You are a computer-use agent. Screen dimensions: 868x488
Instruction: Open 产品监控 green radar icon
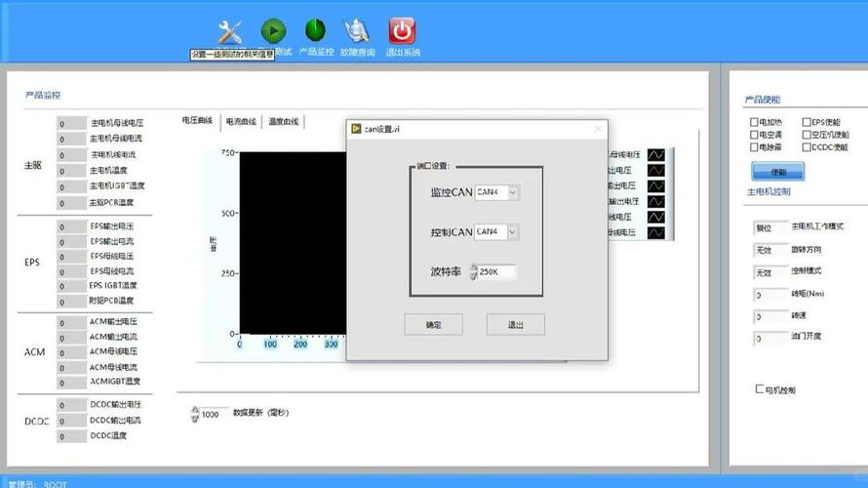point(316,30)
